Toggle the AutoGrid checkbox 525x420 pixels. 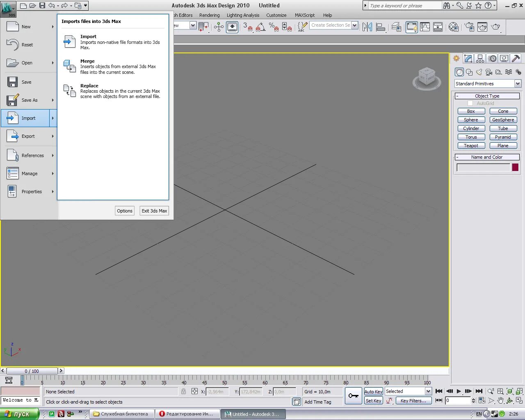(470, 103)
